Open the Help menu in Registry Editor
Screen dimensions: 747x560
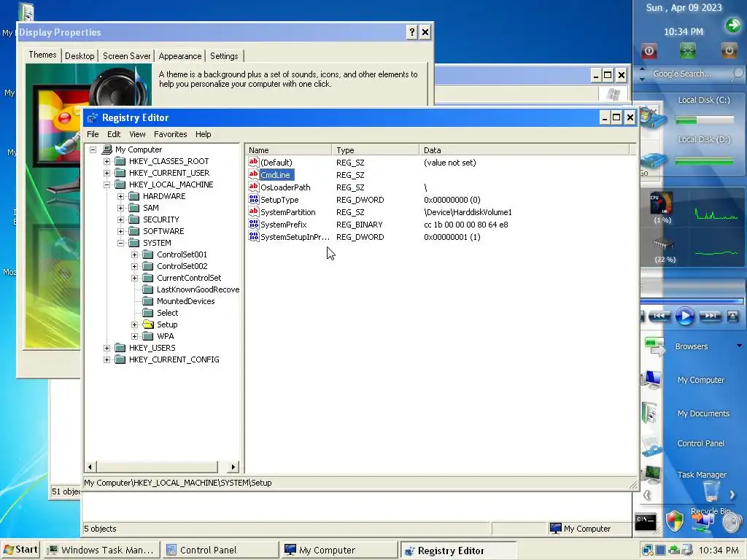(204, 134)
